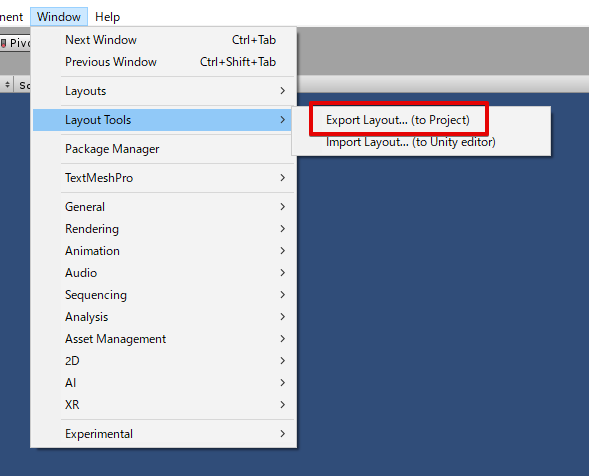589x476 pixels.
Task: Expand the Rendering submenu
Action: [x=163, y=229]
